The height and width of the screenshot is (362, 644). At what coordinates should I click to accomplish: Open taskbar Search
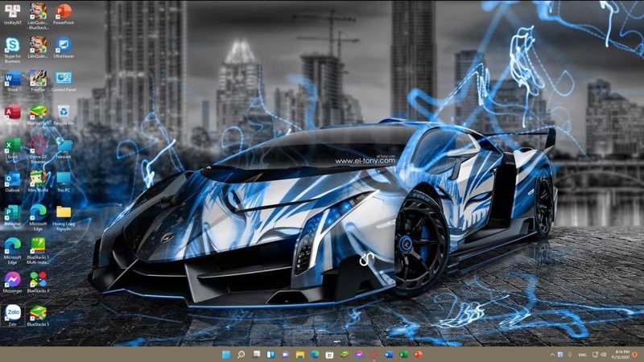point(241,355)
